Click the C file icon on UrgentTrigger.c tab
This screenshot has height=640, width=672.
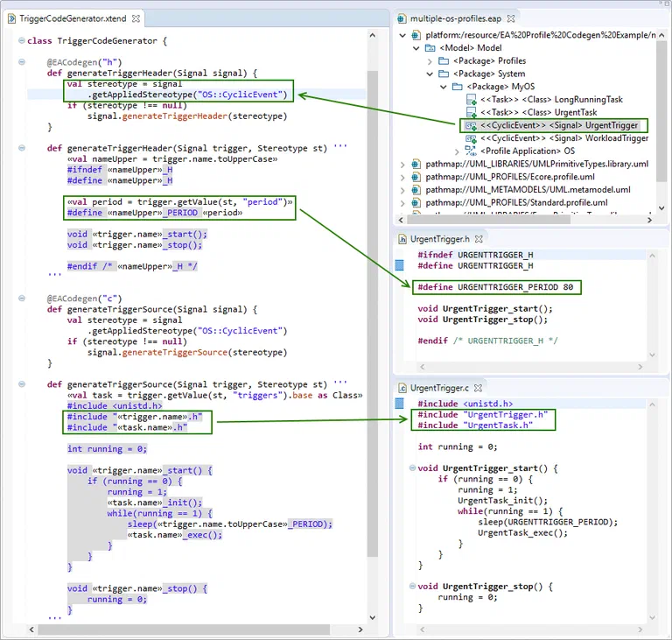tap(402, 388)
